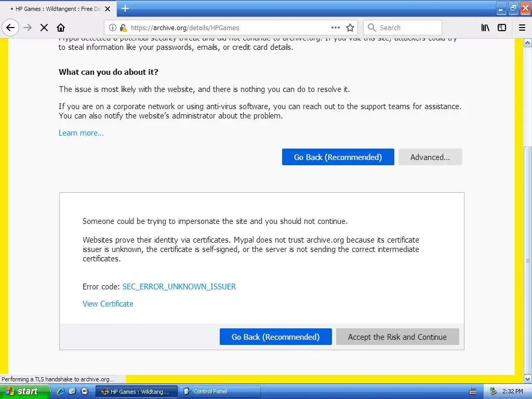Click the scrollbar down arrow
532x399 pixels.
[528, 379]
